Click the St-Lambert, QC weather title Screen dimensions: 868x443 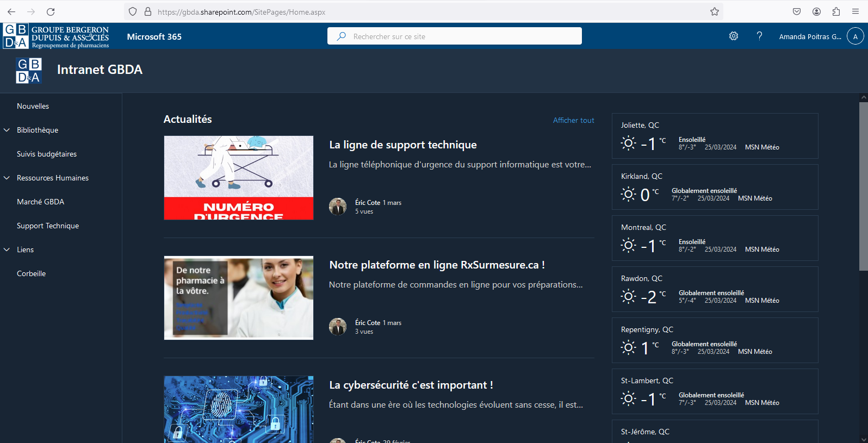click(x=647, y=380)
